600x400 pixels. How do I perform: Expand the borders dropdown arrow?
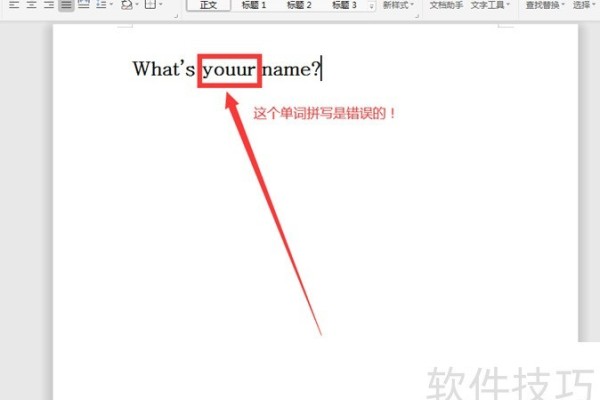(161, 5)
